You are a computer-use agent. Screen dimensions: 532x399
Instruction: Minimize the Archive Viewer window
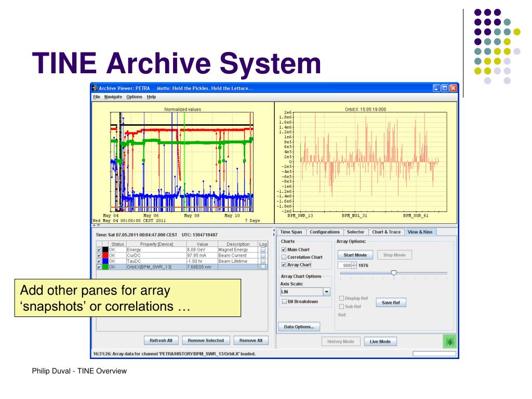pyautogui.click(x=436, y=88)
